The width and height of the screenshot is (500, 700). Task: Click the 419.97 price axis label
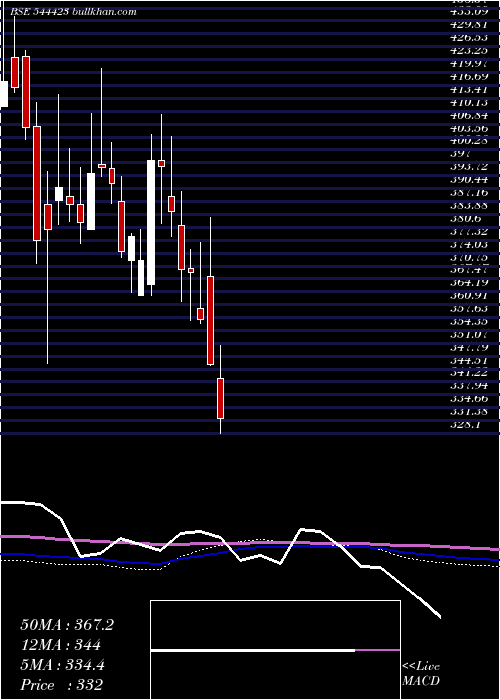click(x=468, y=63)
